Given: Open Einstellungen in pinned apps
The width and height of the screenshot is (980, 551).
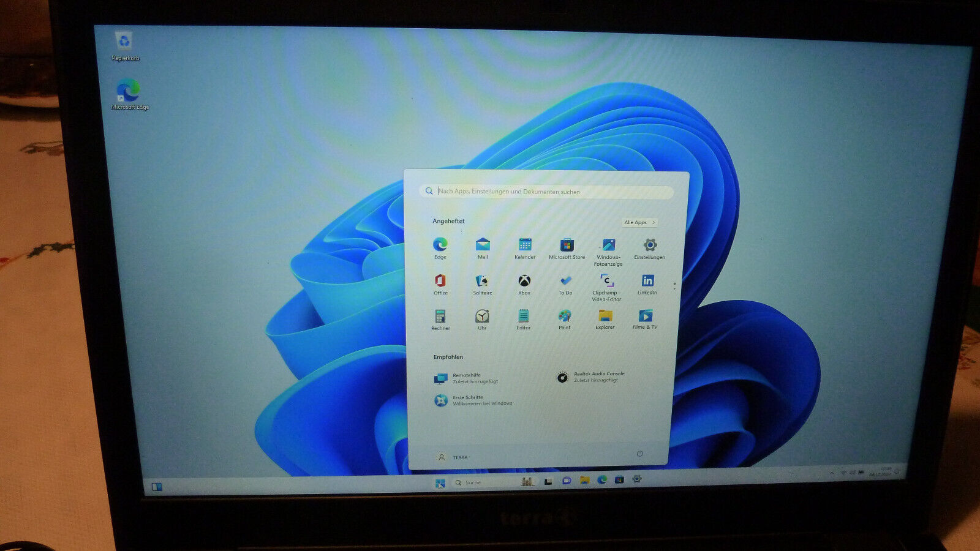Looking at the screenshot, I should coord(650,248).
